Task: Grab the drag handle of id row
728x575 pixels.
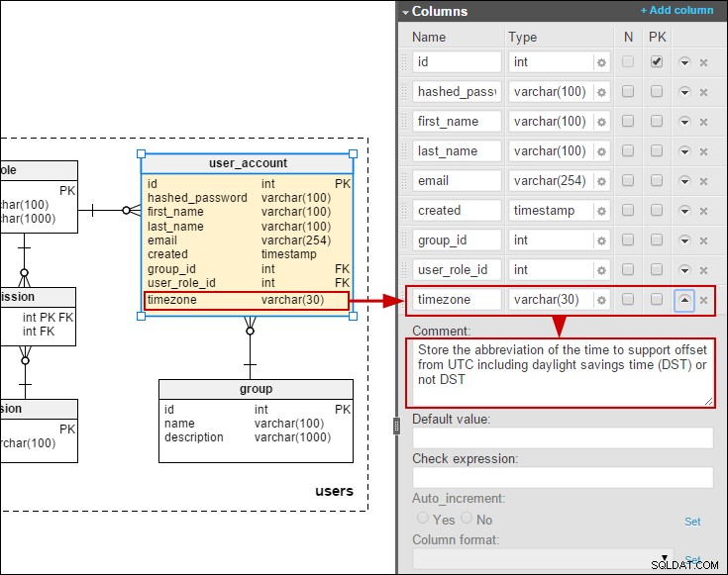Action: coord(404,62)
